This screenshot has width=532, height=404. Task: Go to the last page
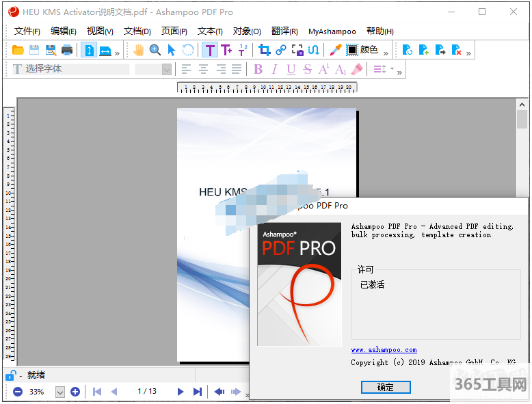click(x=197, y=392)
